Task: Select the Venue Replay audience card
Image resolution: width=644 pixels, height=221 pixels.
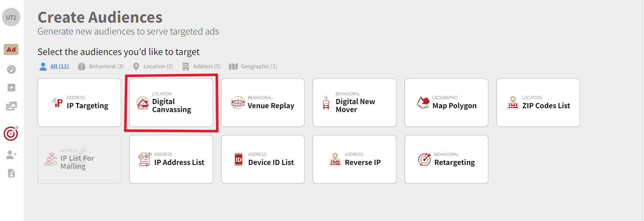Action: (263, 103)
